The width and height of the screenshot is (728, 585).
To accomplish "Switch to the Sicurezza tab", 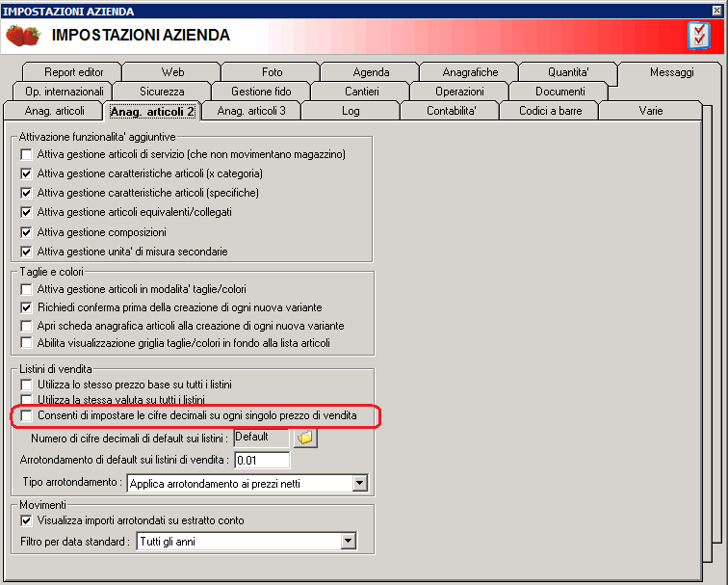I will point(162,92).
